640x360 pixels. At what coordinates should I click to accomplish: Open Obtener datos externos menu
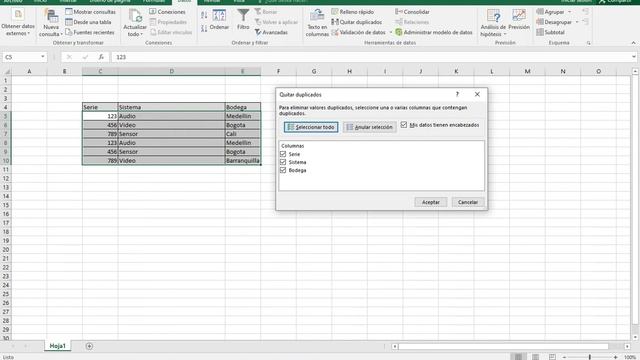click(18, 23)
